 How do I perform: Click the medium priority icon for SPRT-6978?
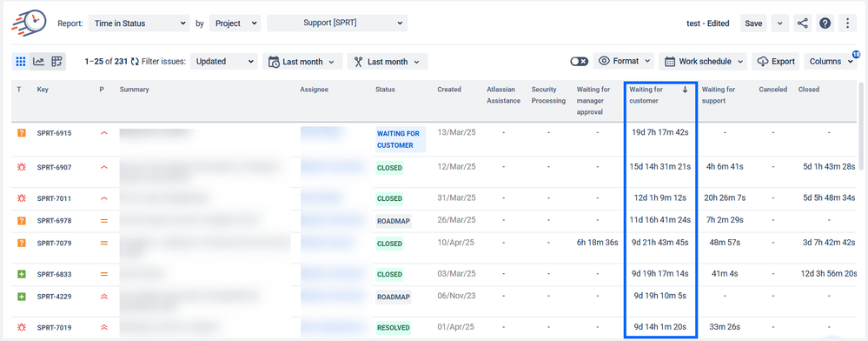pos(103,221)
